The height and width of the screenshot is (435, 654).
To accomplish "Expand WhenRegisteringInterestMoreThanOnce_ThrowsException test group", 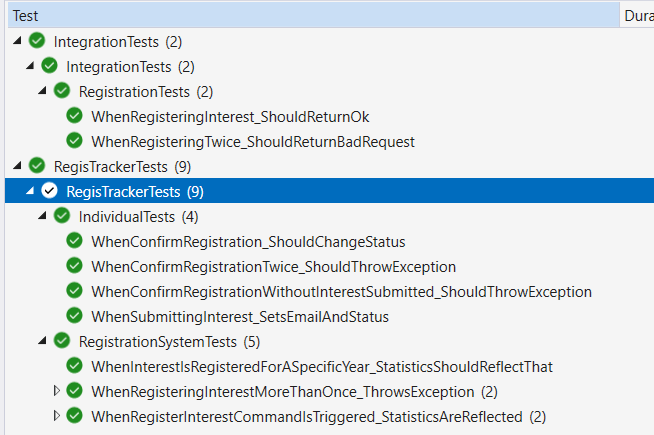I will pos(57,391).
